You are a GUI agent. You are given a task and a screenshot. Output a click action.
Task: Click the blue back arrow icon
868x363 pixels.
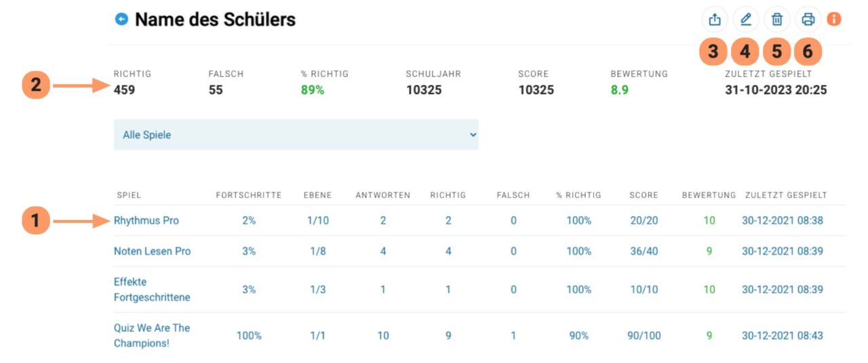(x=121, y=20)
